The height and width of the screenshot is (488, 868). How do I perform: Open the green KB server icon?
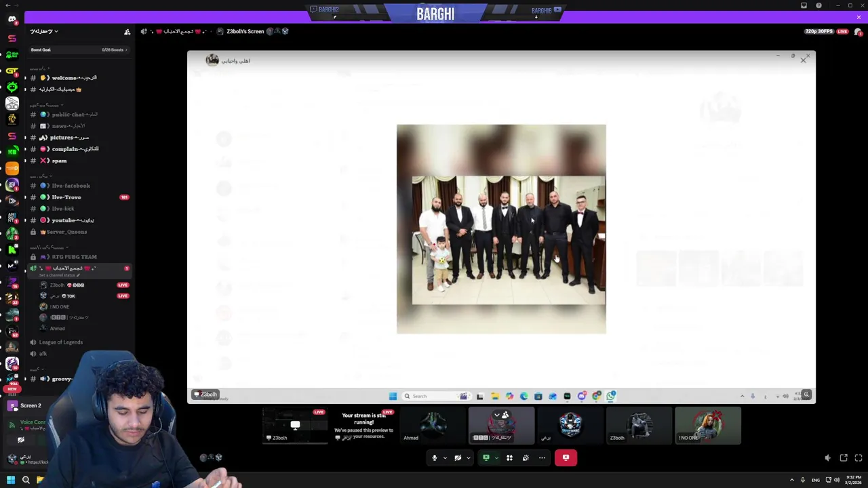click(x=12, y=152)
